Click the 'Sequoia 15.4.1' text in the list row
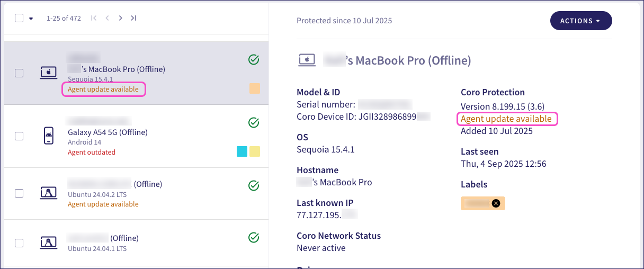This screenshot has height=269, width=644. 90,79
